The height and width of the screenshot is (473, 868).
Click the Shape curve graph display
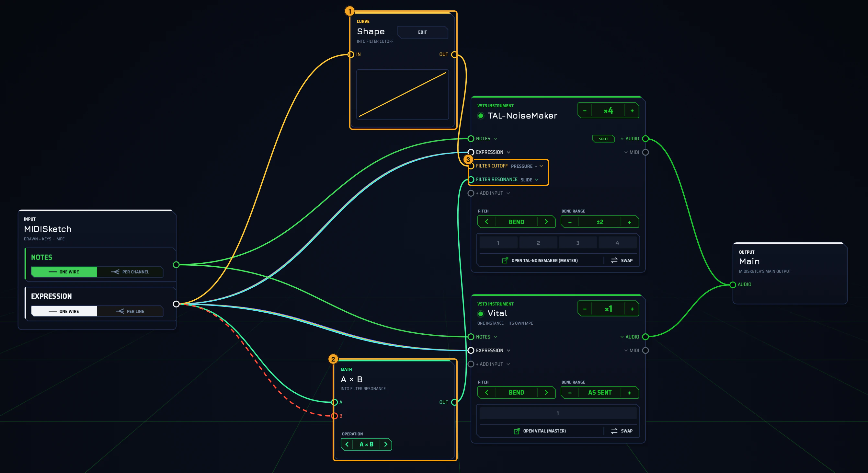403,94
